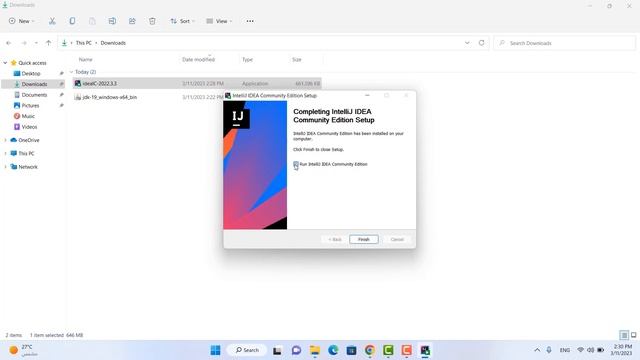Collapse the Today (2) file group

click(x=71, y=72)
